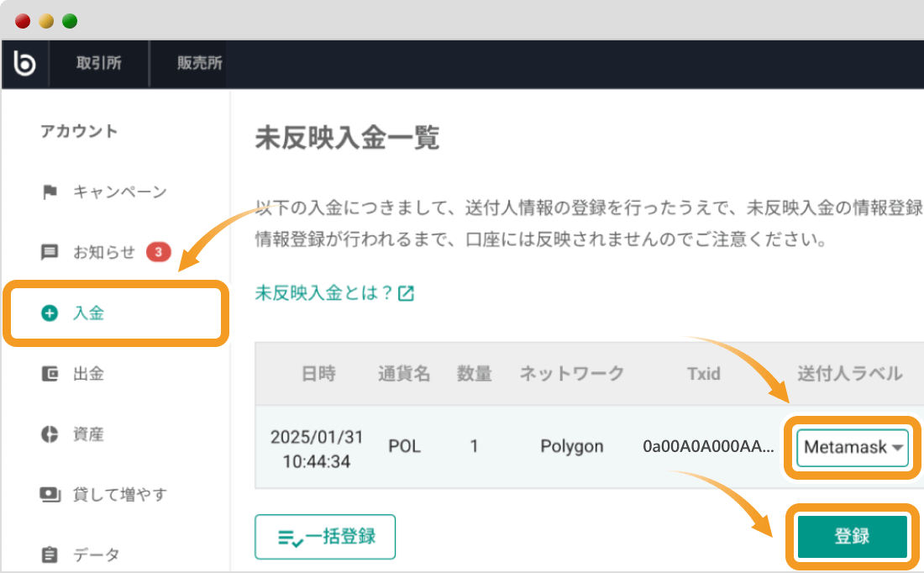Click the red close window button
924x573 pixels.
23,21
